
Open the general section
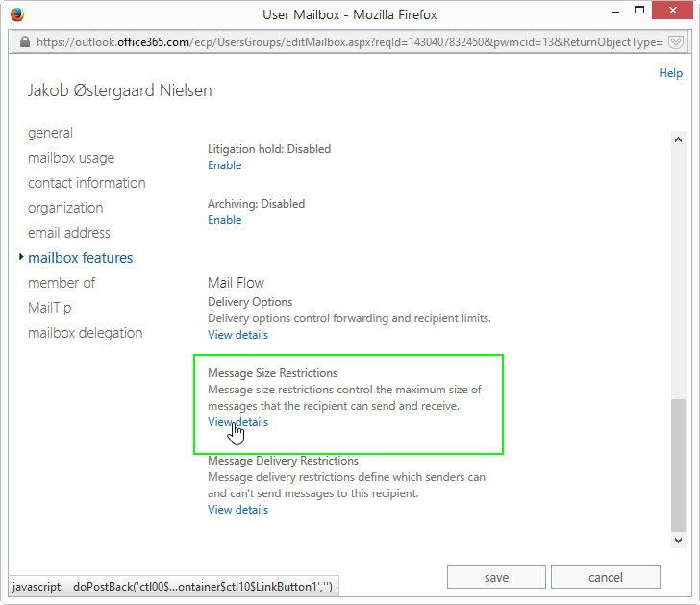point(50,133)
